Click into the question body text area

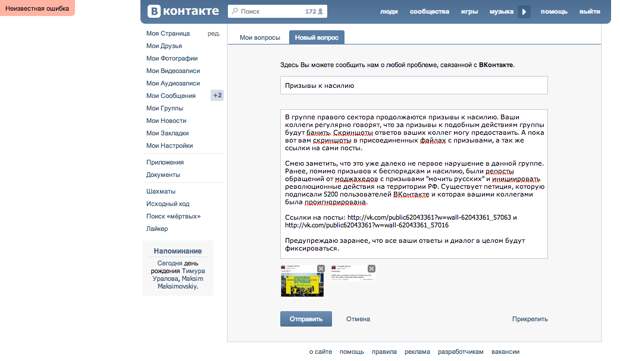(414, 184)
